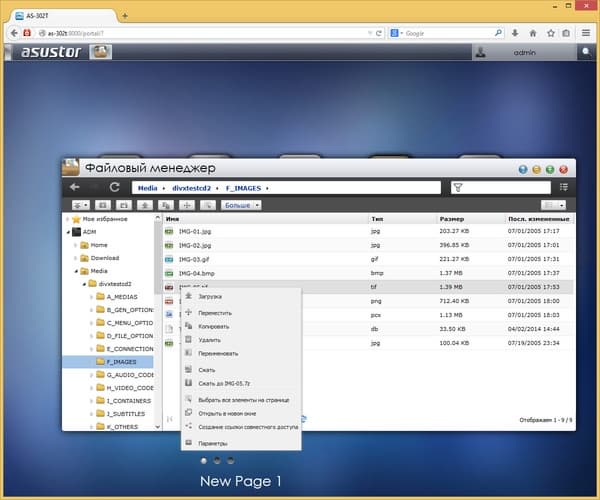600x500 pixels.
Task: Click the IMG-04.bmp file icon
Action: (169, 274)
